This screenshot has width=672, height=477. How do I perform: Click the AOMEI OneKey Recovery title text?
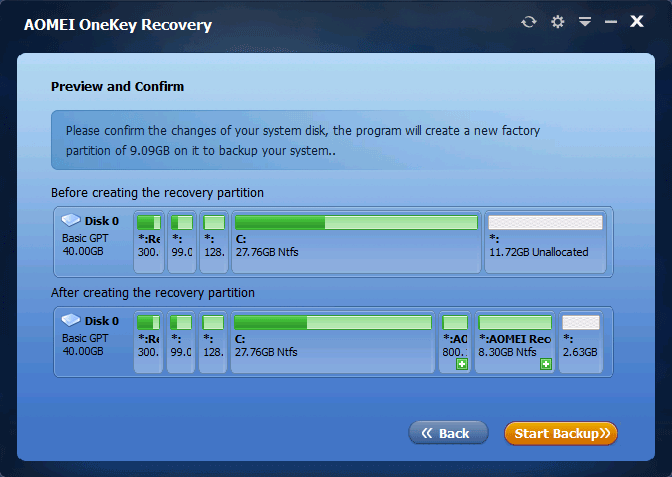point(118,24)
